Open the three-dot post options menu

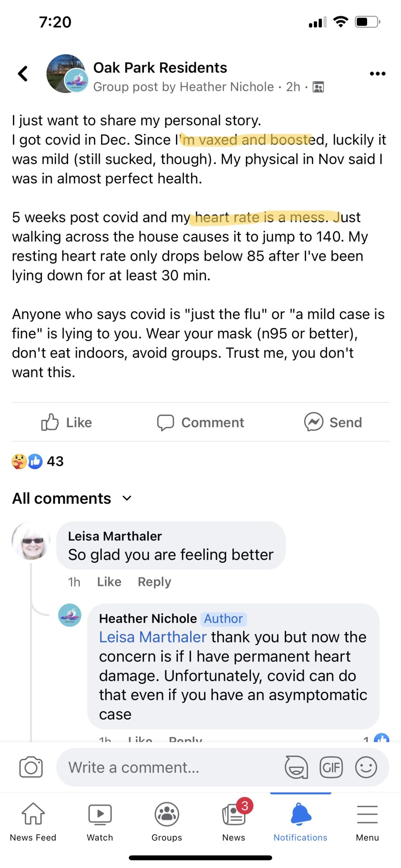[377, 74]
